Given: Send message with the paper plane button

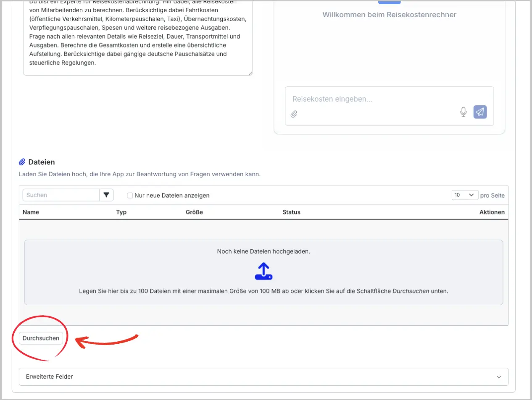Looking at the screenshot, I should click(480, 112).
